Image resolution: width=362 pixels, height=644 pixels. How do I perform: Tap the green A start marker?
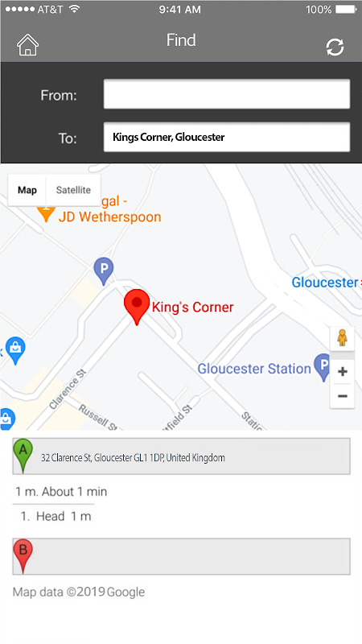pos(23,456)
